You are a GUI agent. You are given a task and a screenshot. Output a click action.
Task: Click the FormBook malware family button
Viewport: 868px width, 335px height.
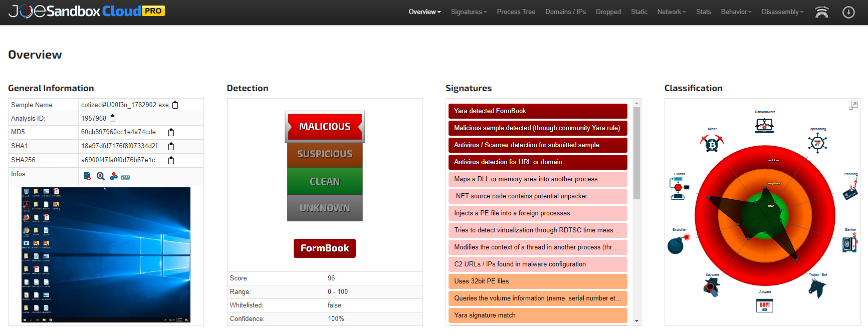pos(325,248)
